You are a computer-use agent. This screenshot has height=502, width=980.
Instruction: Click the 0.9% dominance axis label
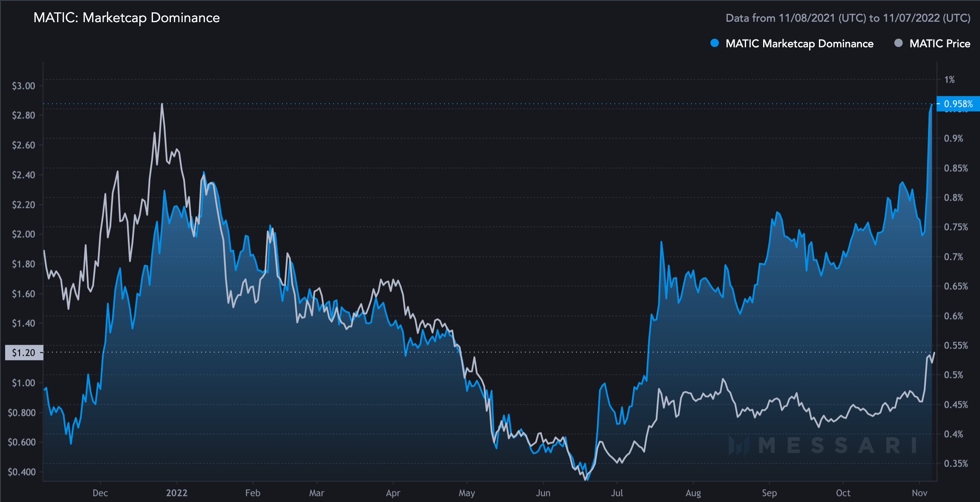click(x=954, y=138)
